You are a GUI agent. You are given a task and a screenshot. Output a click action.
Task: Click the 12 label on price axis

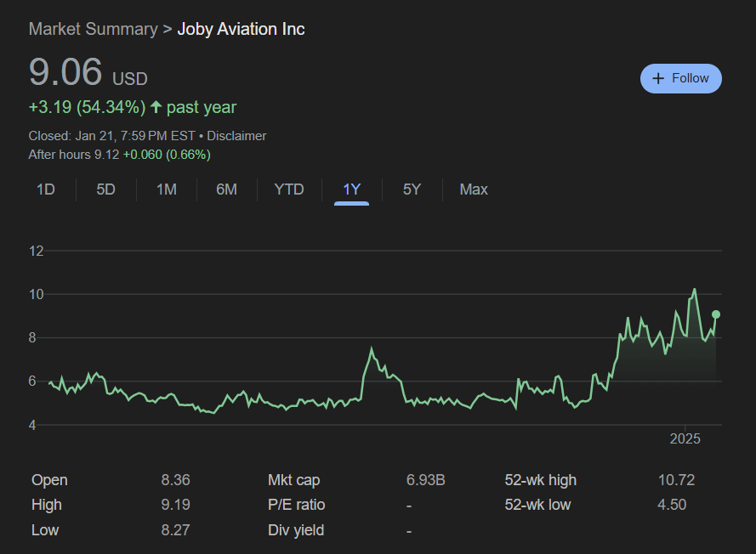[37, 251]
